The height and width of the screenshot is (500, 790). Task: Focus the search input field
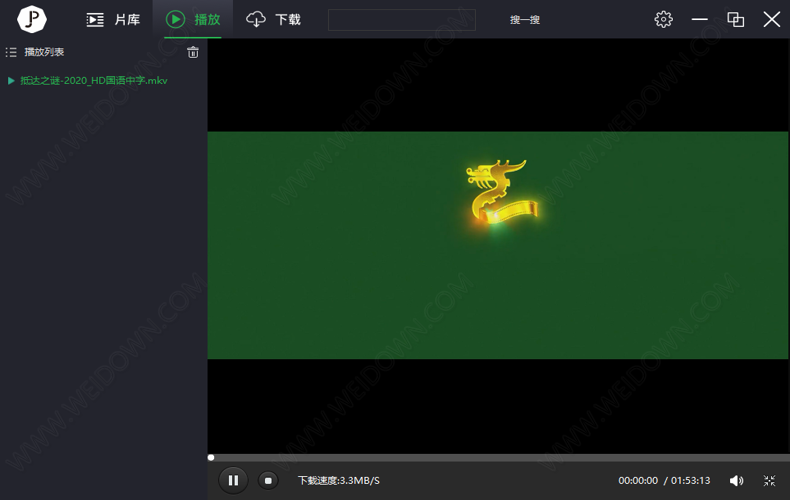pyautogui.click(x=402, y=20)
